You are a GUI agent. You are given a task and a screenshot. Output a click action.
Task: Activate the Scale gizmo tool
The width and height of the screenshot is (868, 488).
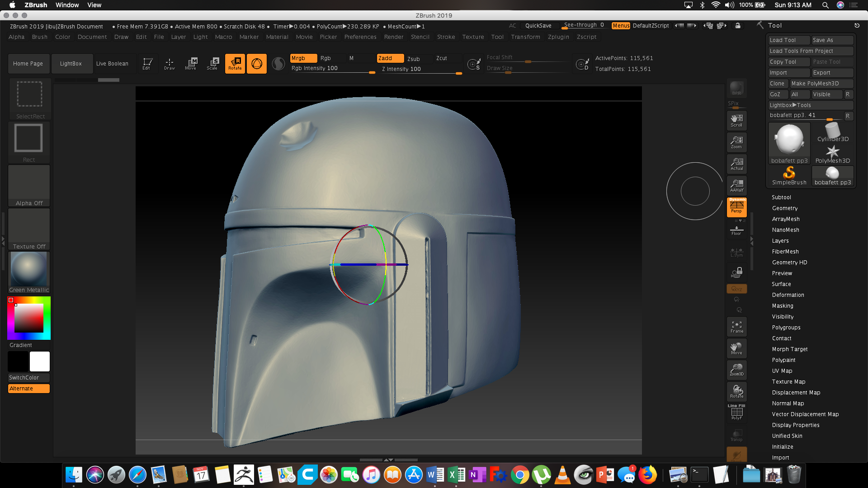pyautogui.click(x=212, y=63)
